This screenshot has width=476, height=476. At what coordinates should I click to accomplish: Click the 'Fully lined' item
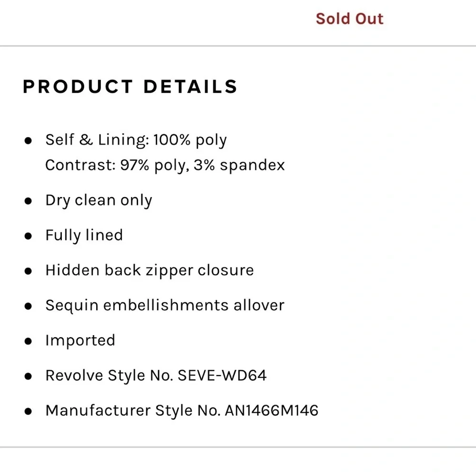tap(84, 235)
